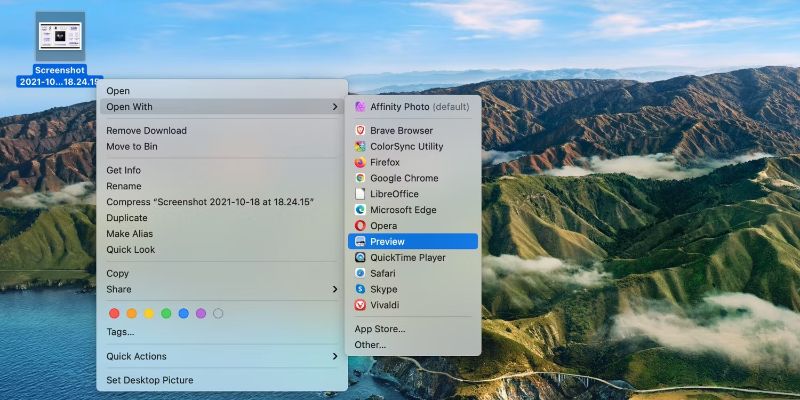The width and height of the screenshot is (800, 400).
Task: Click Other… to browse applications
Action: 370,345
